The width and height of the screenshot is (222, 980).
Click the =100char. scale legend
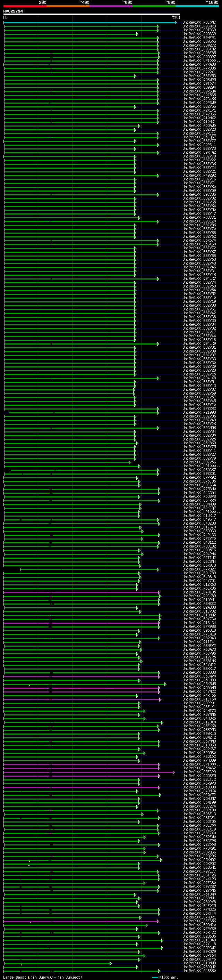pyautogui.click(x=165, y=977)
